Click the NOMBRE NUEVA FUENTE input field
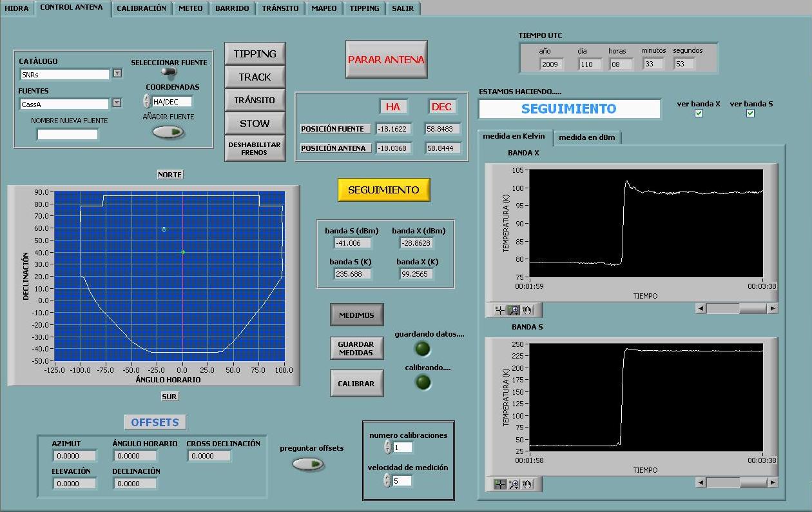 [68, 134]
